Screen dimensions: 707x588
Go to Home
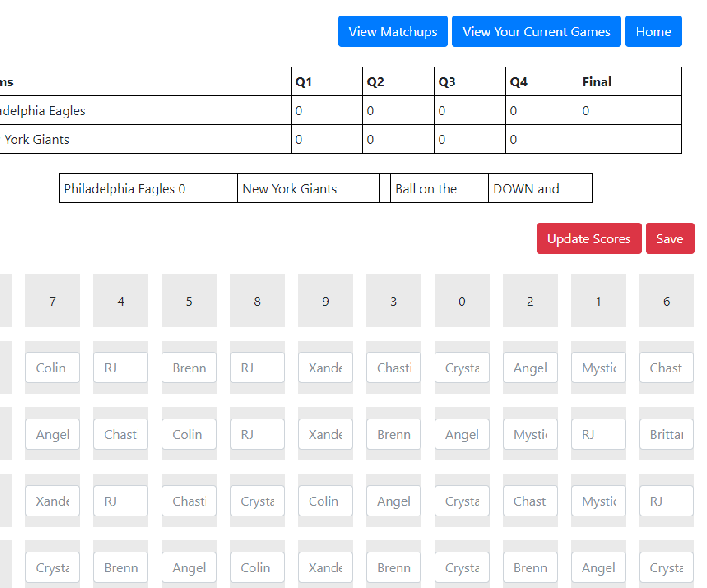(653, 31)
